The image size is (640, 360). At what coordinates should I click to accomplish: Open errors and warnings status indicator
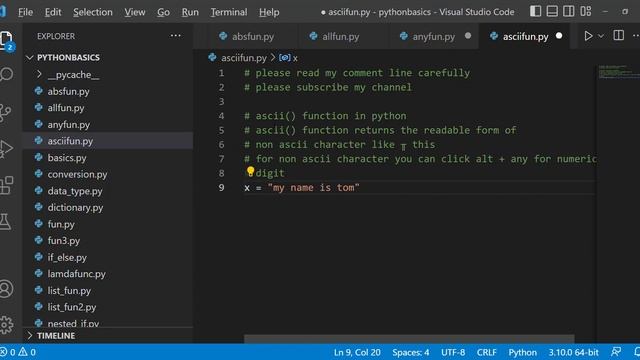click(18, 352)
